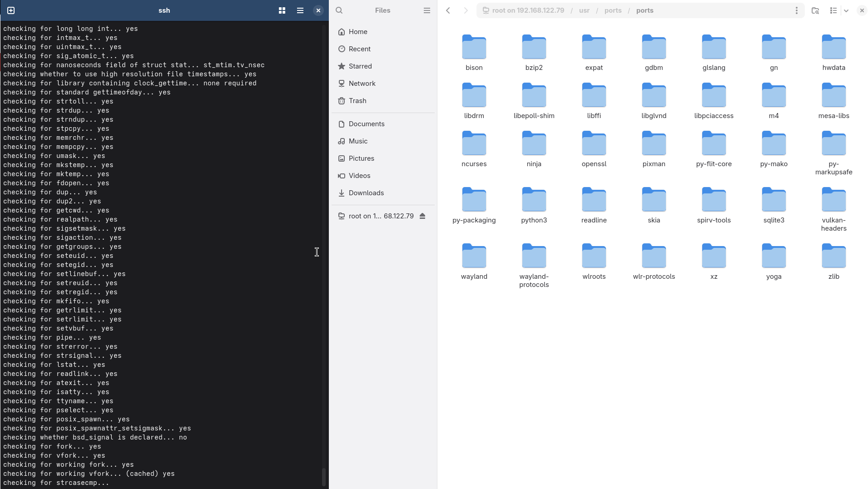
Task: Open the terminal hamburger menu
Action: point(300,10)
